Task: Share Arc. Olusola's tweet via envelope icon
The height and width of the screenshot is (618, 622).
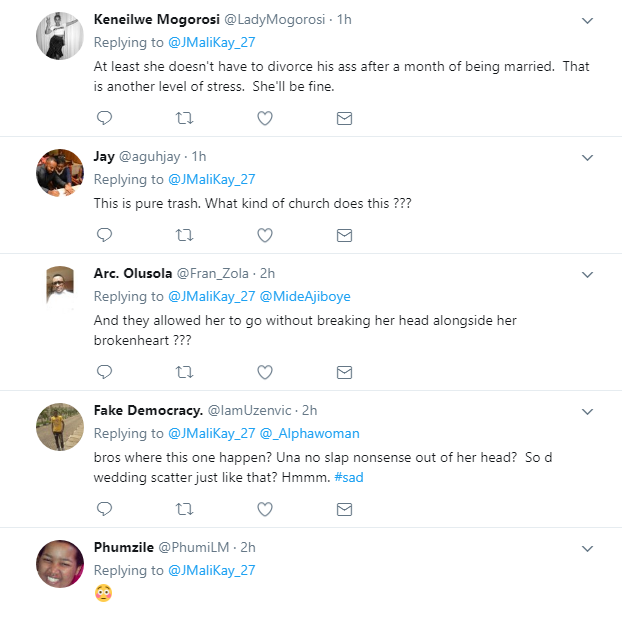Action: 344,372
